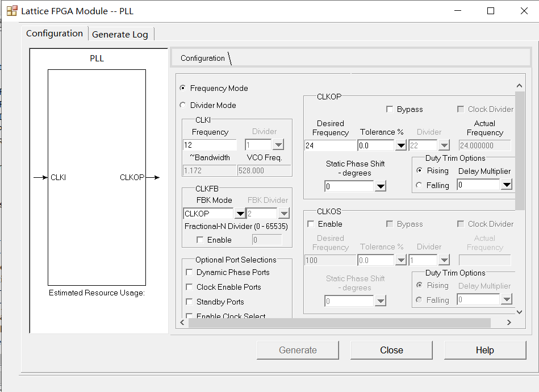
Task: Open the CLKOP Static Phase Shift dropdown
Action: pyautogui.click(x=380, y=186)
